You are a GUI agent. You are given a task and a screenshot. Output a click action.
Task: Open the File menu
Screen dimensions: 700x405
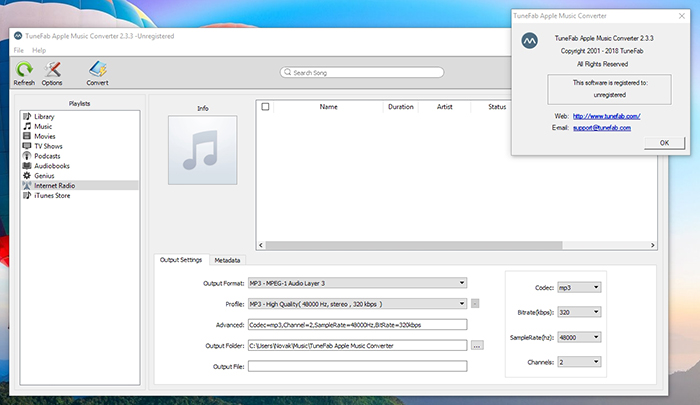pos(19,50)
